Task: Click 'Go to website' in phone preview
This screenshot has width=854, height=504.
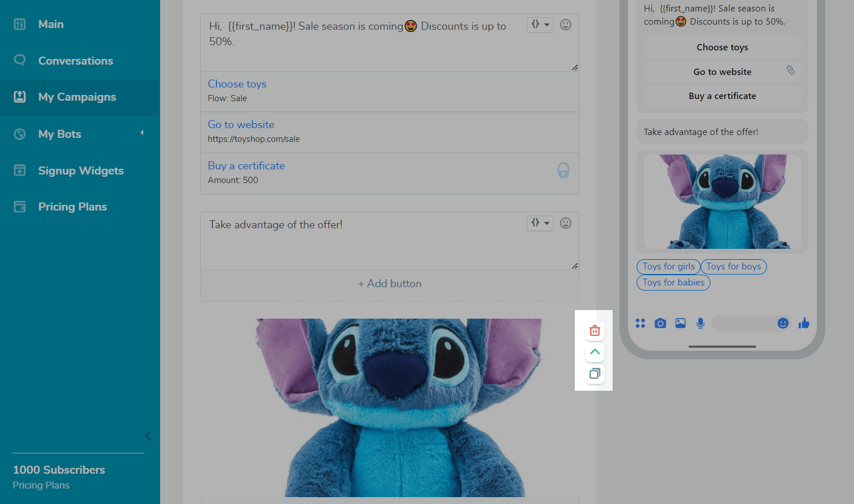Action: pyautogui.click(x=722, y=72)
